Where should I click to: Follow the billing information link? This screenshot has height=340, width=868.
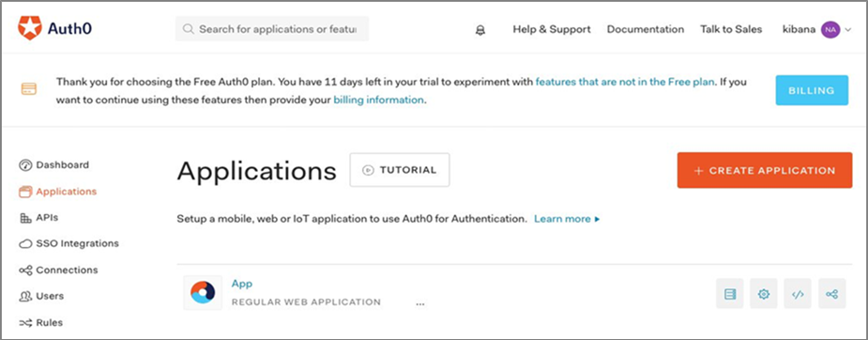379,100
